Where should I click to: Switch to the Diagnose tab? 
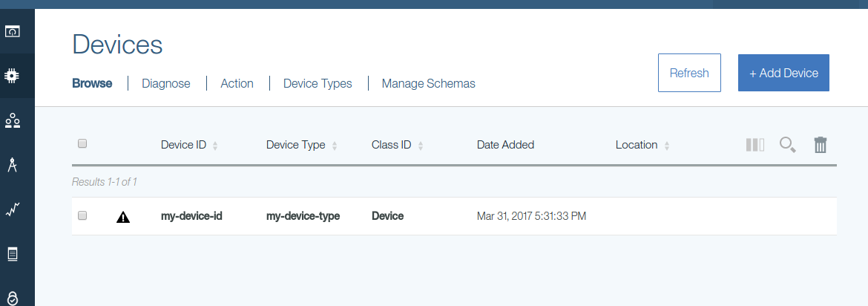pos(166,83)
